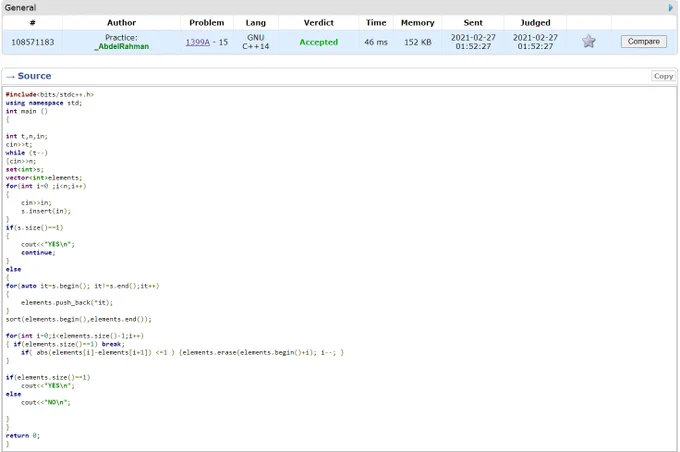Click the 152 KB memory value
Image resolution: width=680 pixels, height=452 pixels.
click(x=418, y=42)
